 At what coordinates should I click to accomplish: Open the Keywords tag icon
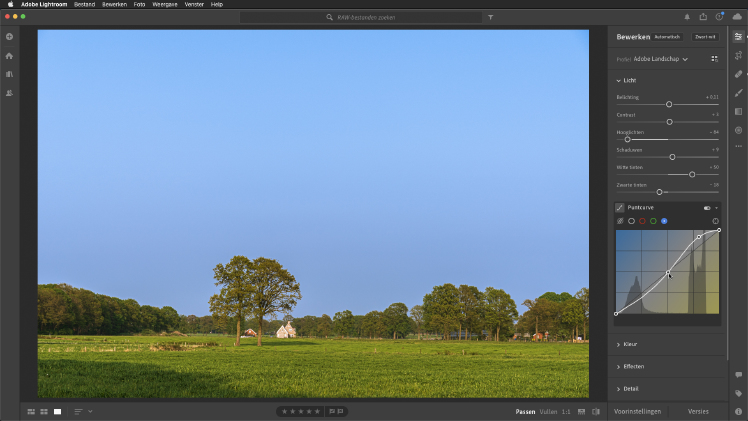coord(738,393)
